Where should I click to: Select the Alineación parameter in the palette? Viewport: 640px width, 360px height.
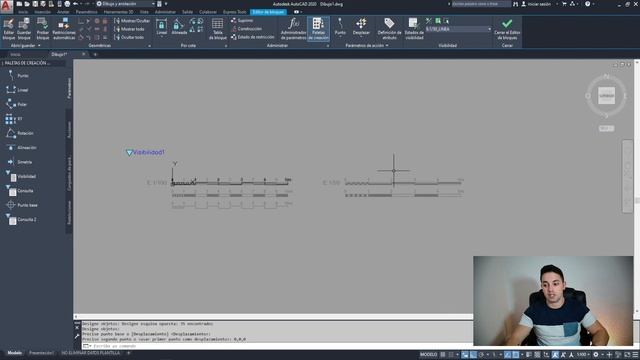(x=22, y=147)
